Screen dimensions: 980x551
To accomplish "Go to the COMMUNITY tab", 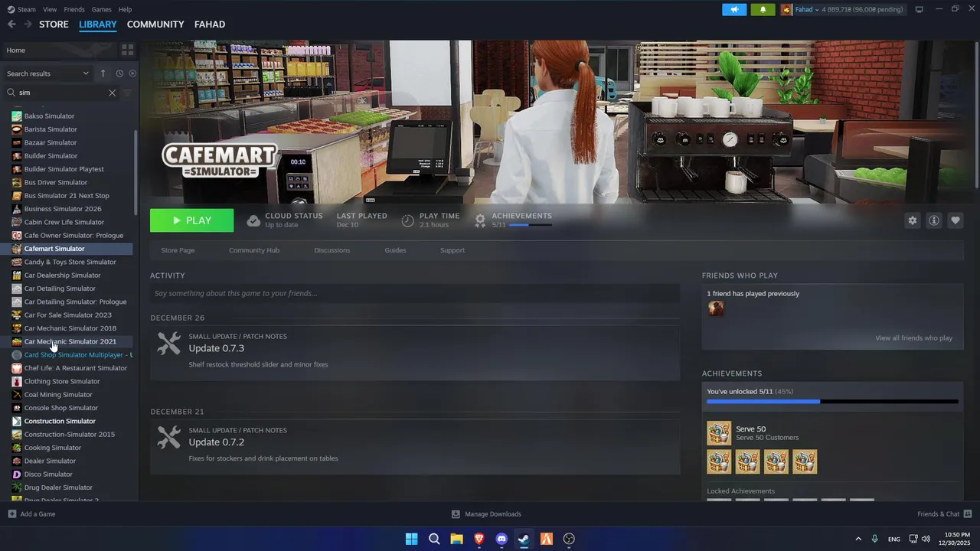I will click(155, 24).
